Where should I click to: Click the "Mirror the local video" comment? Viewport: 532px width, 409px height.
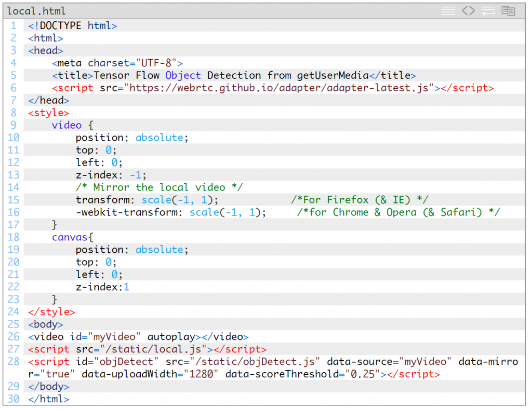159,187
